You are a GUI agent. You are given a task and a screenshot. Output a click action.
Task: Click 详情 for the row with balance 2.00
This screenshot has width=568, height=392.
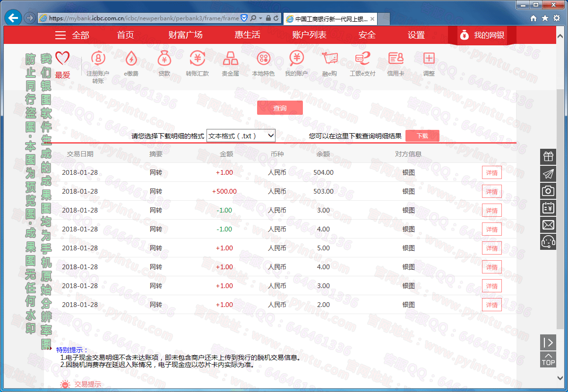point(492,305)
